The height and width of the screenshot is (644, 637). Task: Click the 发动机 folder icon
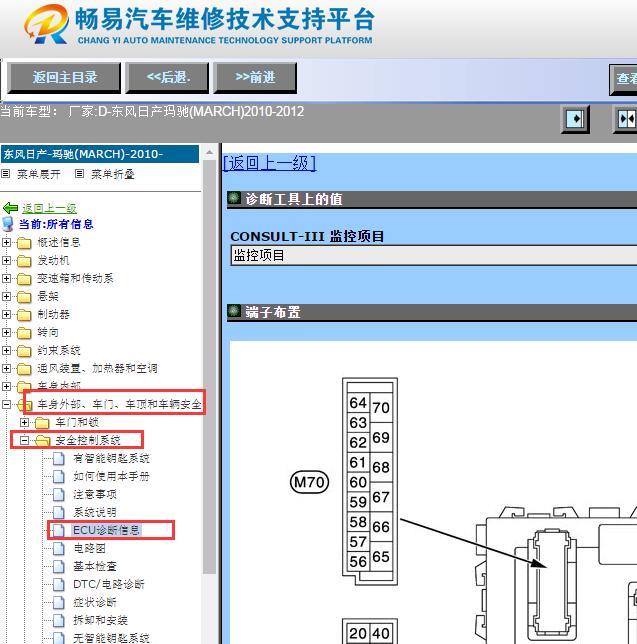point(24,261)
